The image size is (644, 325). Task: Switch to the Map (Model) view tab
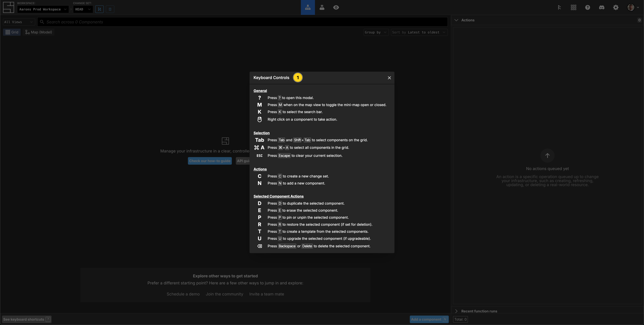(x=39, y=32)
